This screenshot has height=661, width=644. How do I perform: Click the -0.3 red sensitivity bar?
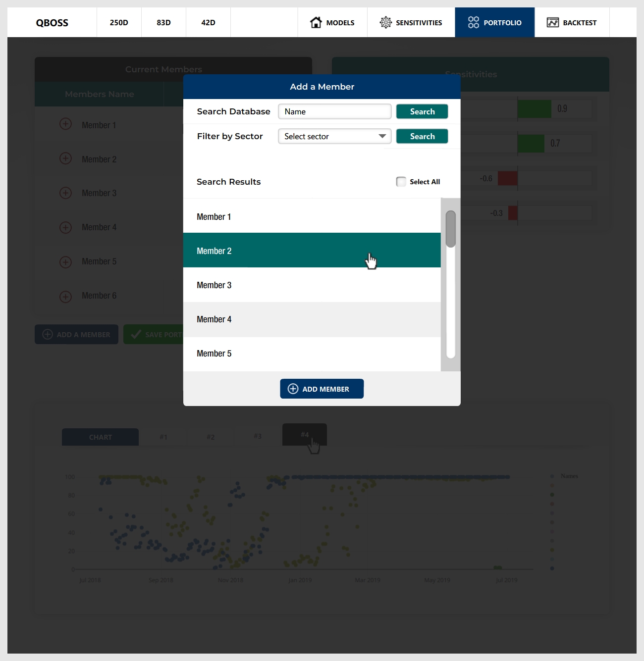(513, 213)
